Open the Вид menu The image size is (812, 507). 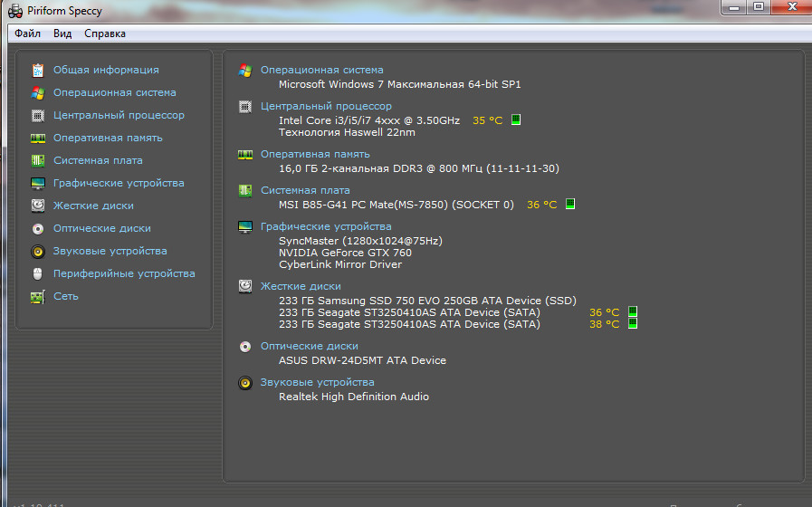click(x=62, y=33)
